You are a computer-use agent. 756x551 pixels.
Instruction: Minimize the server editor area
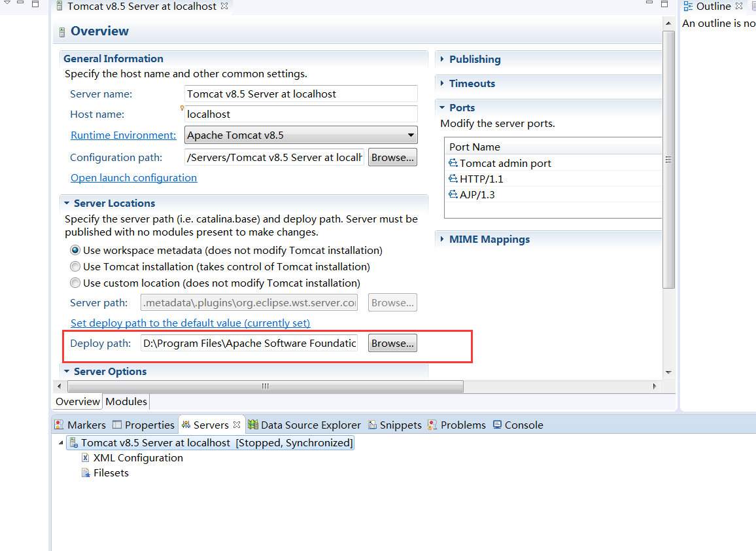pyautogui.click(x=649, y=3)
